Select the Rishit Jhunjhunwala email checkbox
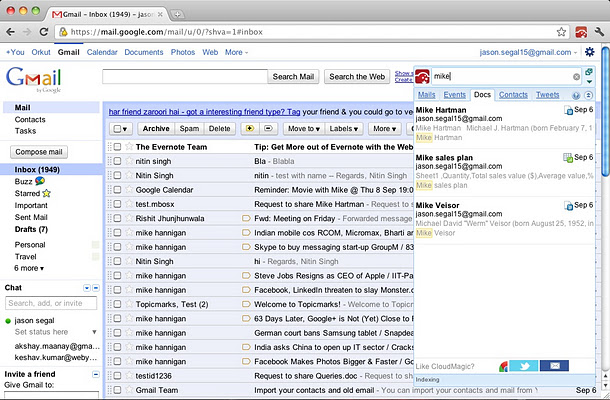 (117, 218)
